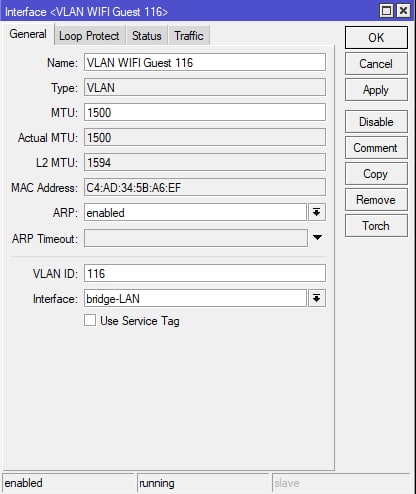Screen dimensions: 416x494
Task: Open the Status tab
Action: coord(147,35)
